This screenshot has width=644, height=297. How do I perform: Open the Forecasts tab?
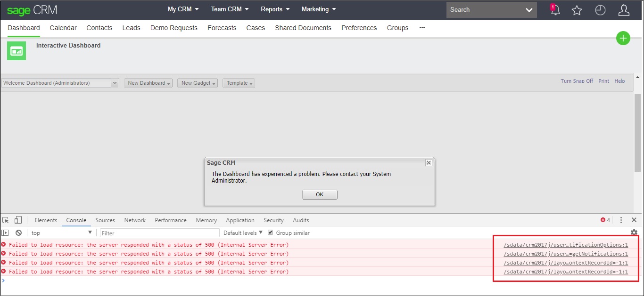(x=222, y=28)
